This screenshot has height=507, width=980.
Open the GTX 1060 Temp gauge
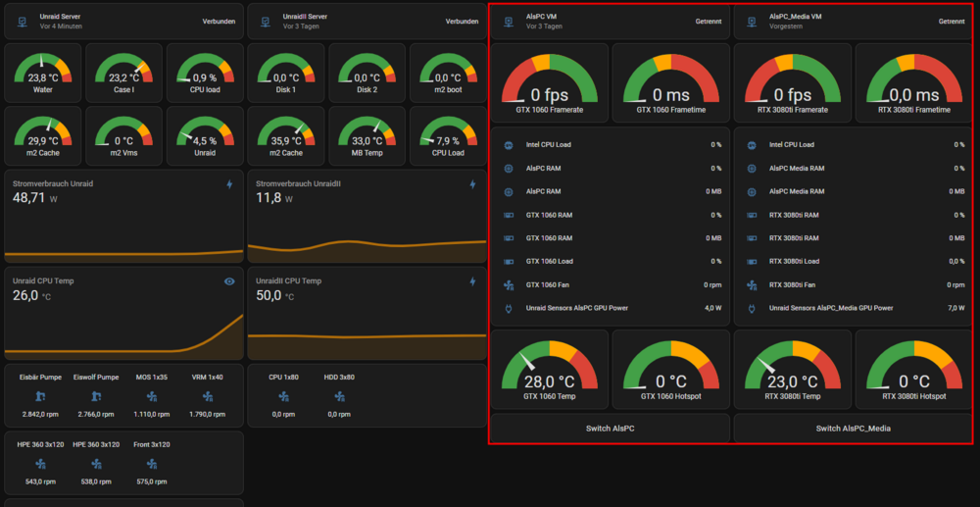coord(550,370)
